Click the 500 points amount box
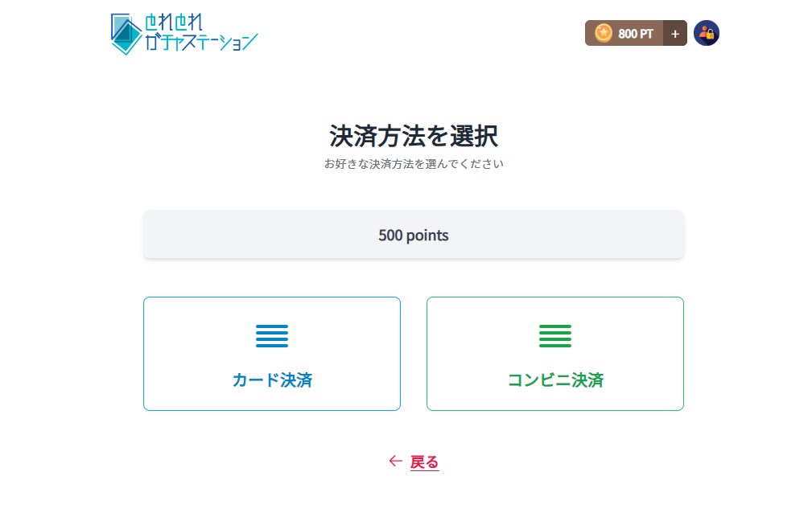Screen dimensions: 812x517 [x=414, y=235]
